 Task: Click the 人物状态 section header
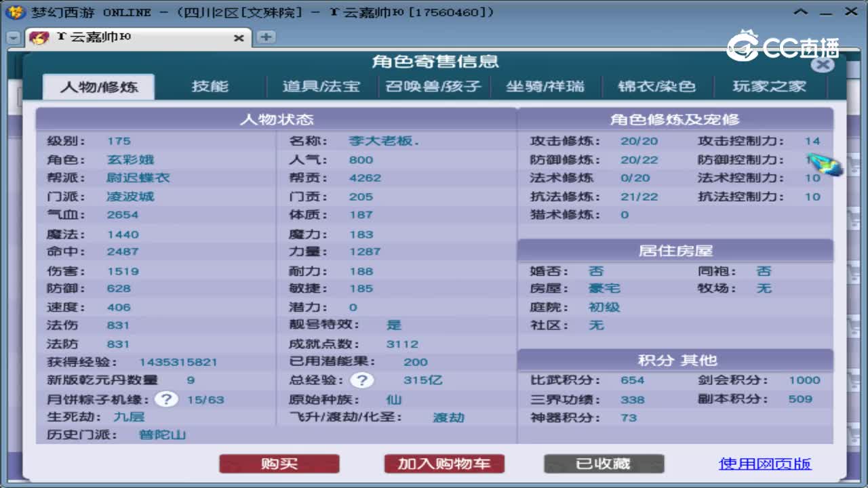[277, 119]
